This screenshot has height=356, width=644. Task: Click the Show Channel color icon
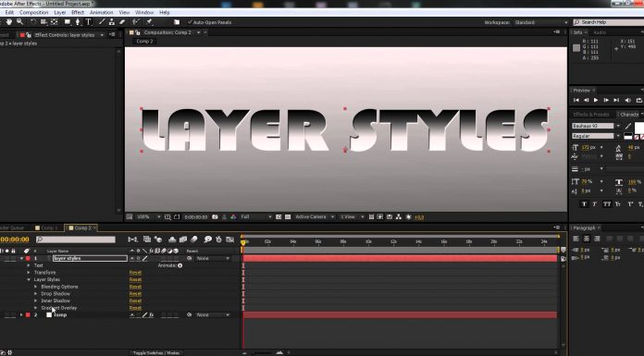(233, 216)
